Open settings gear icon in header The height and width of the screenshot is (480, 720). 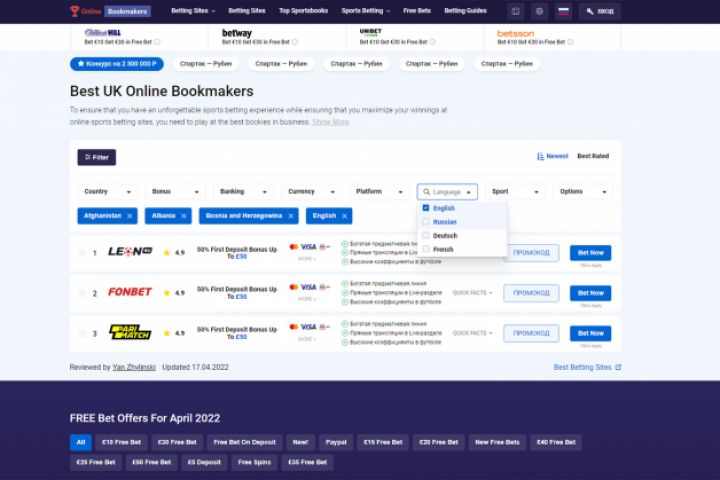point(539,11)
